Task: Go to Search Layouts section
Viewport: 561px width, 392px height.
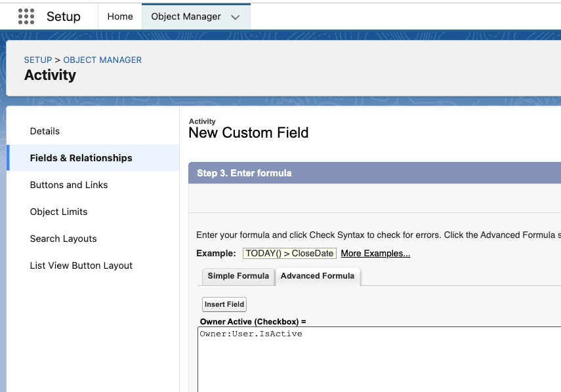Action: (x=64, y=239)
